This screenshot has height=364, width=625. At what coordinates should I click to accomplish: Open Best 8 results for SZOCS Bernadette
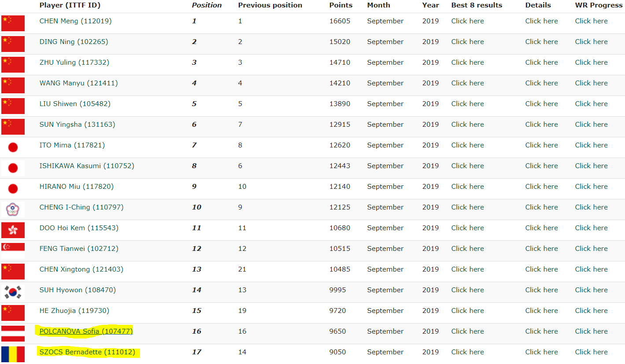tap(467, 352)
